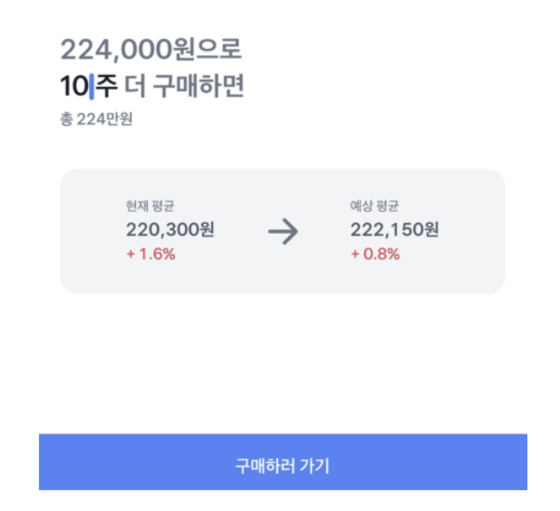
Task: Select the 220,300원 current average value
Action: pos(170,229)
